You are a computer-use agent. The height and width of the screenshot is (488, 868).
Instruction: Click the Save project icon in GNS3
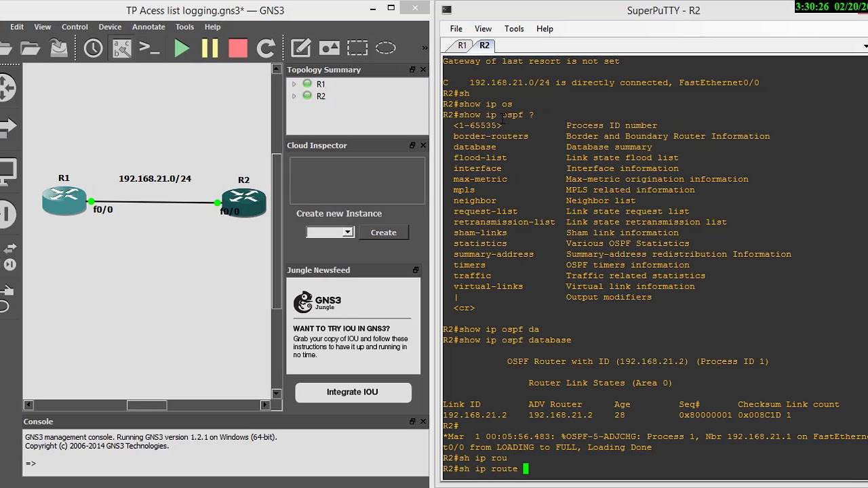pyautogui.click(x=59, y=48)
